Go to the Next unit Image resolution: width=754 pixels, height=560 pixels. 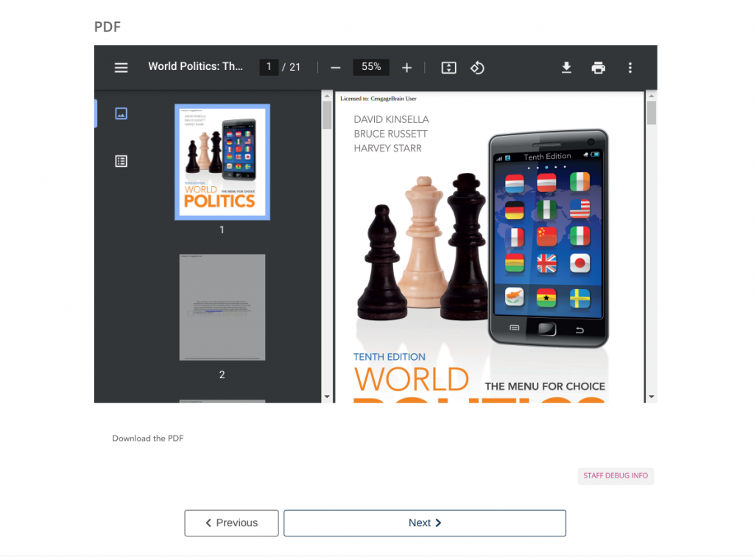point(425,523)
